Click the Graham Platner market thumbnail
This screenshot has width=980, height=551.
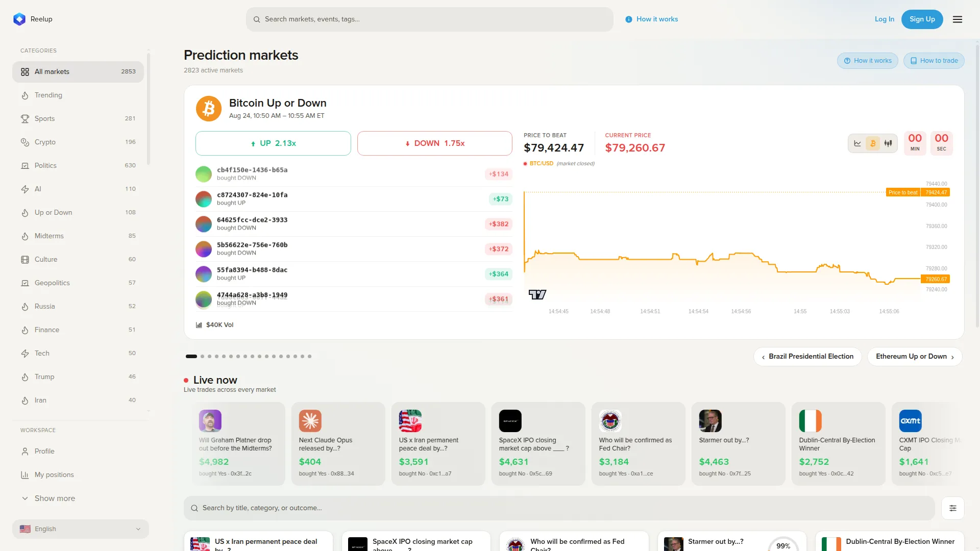tap(210, 421)
